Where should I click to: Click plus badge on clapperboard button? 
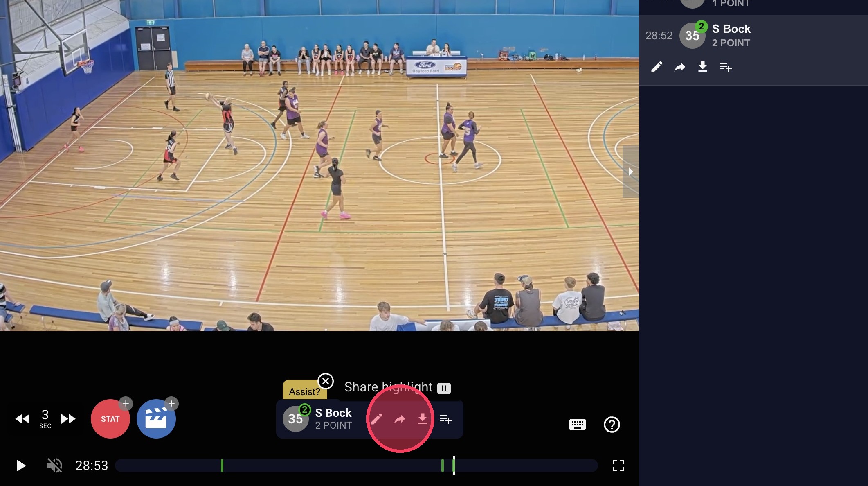171,404
